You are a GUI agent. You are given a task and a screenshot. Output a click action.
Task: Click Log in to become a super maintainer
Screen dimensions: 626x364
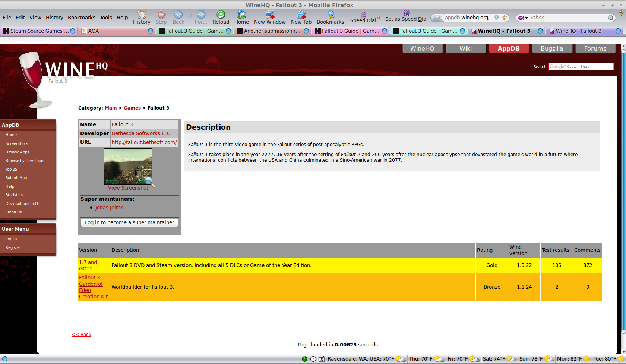pos(129,222)
